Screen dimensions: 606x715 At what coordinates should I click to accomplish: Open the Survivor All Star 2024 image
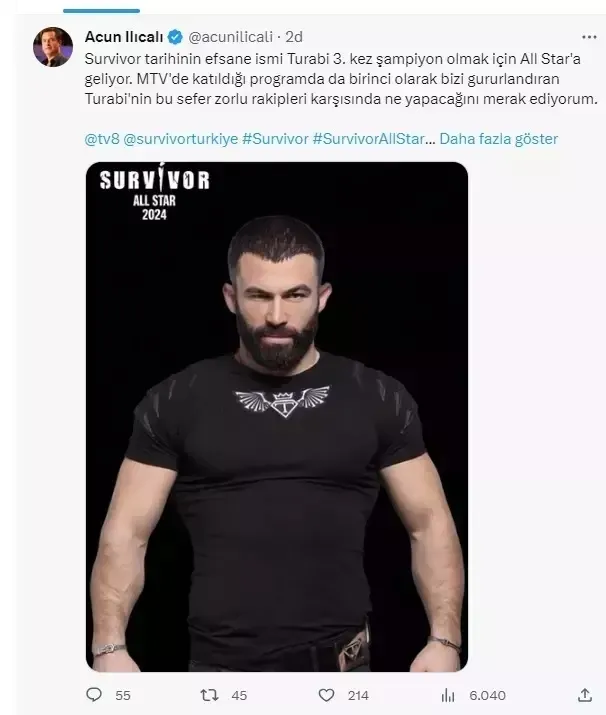[277, 416]
